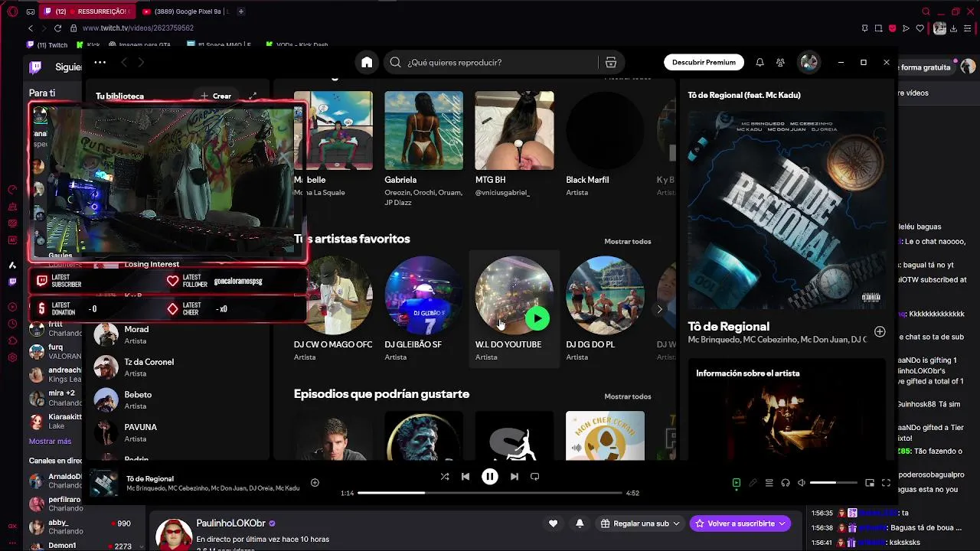
Task: Add Tô de Regional to library in player bar
Action: pos(315,483)
